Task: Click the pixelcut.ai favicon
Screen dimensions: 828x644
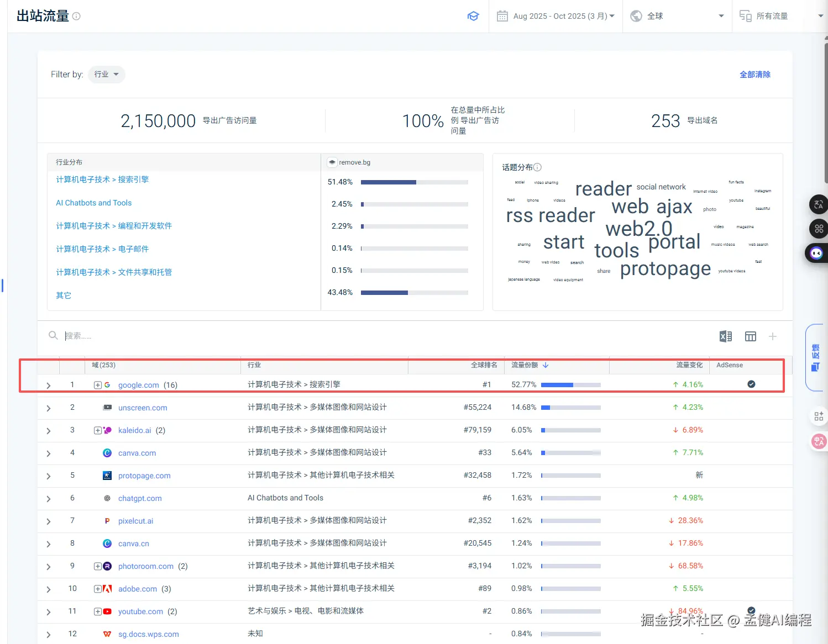Action: 107,521
